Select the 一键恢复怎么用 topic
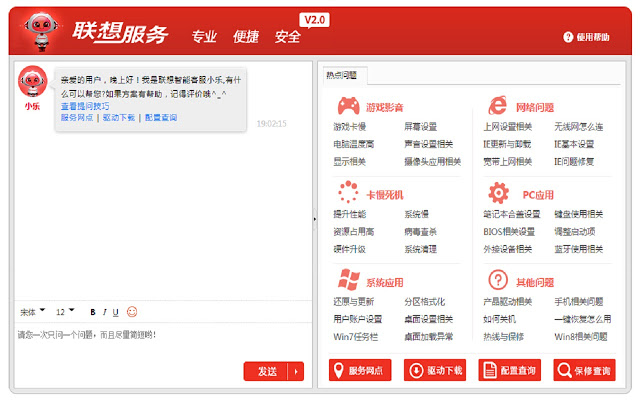 582,319
